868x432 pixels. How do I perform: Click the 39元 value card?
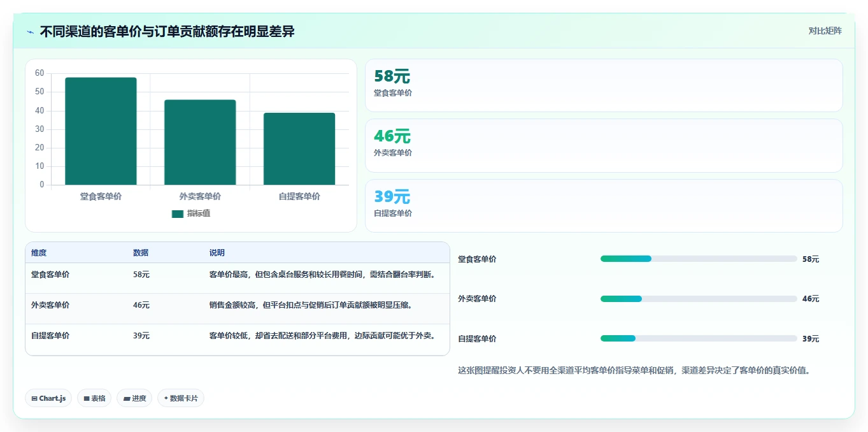(604, 206)
